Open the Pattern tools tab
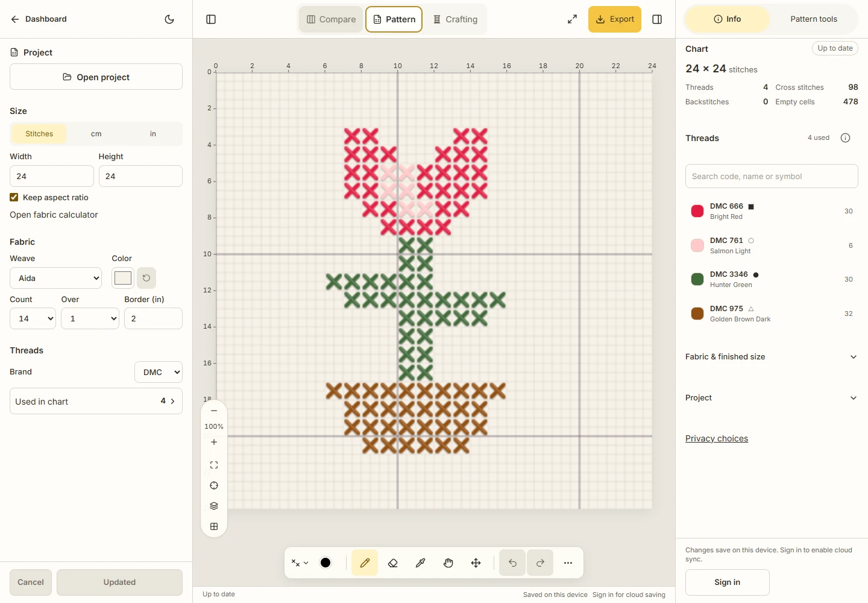Viewport: 868px width, 603px height. coord(814,19)
